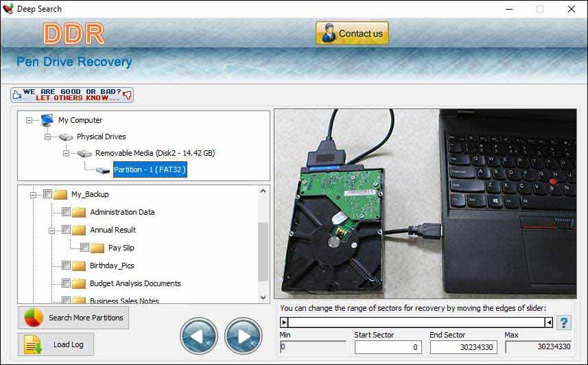588x365 pixels.
Task: Check the Budget Analysis Documents checkbox
Action: pyautogui.click(x=66, y=283)
